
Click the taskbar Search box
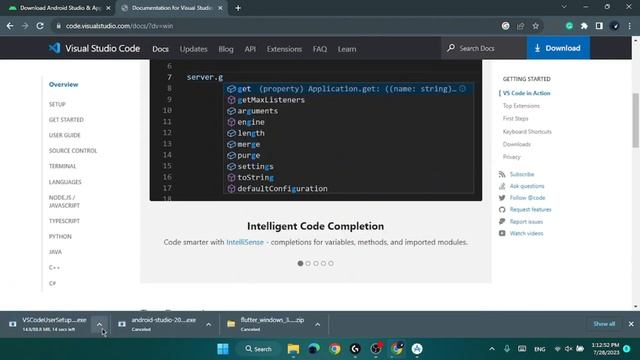tap(258, 349)
